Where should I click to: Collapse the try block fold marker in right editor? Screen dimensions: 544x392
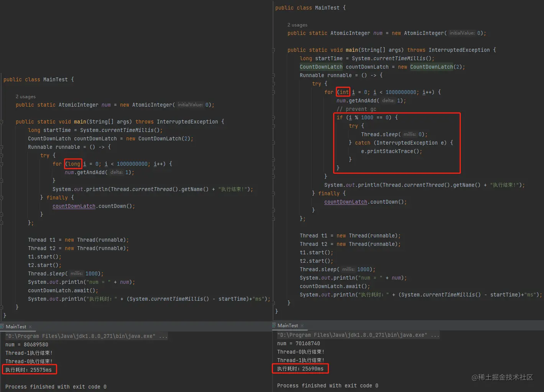[273, 84]
